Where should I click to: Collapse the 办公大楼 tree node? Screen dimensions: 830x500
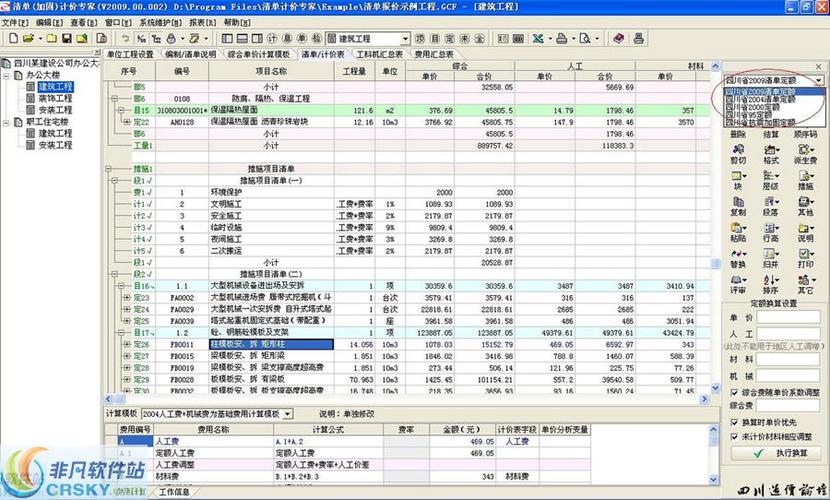(x=6, y=75)
